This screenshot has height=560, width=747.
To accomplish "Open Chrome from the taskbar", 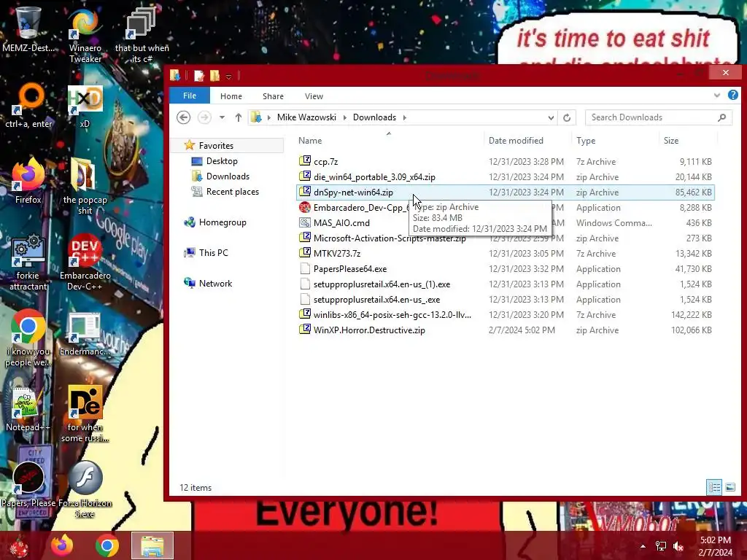I will [107, 545].
